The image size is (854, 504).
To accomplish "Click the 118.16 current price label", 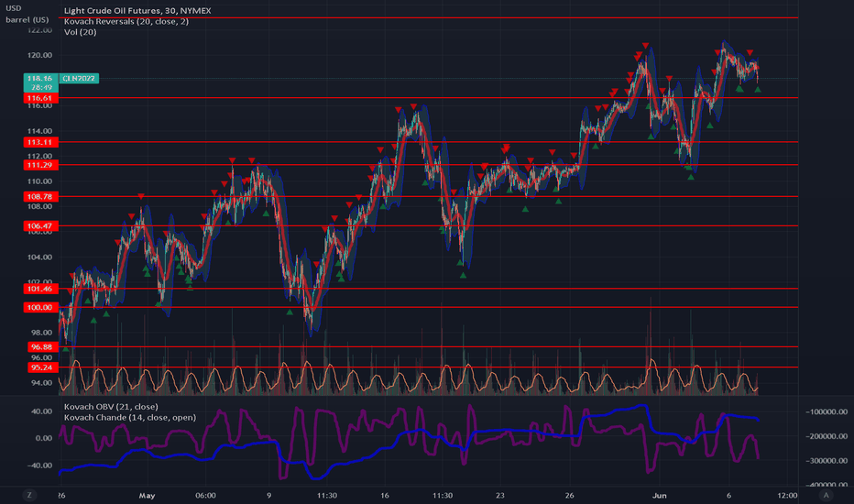I will pos(41,79).
